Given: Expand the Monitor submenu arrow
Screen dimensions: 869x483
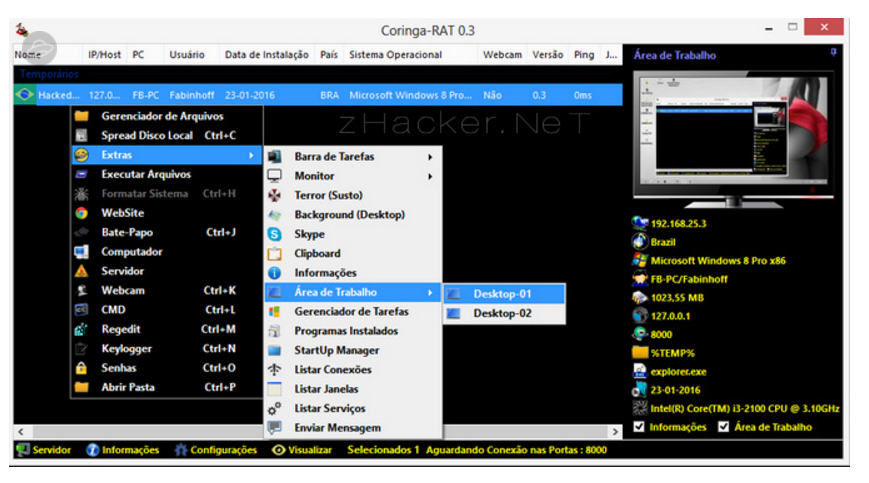Looking at the screenshot, I should point(430,176).
